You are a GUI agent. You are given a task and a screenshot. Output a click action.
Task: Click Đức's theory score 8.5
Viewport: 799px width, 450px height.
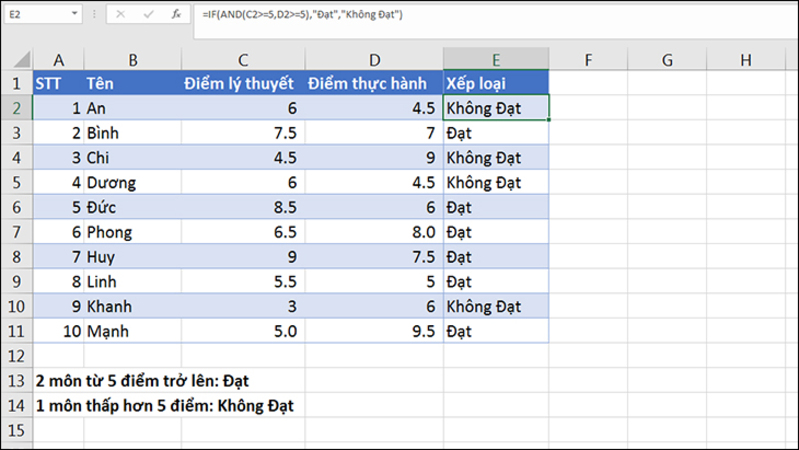tap(243, 207)
